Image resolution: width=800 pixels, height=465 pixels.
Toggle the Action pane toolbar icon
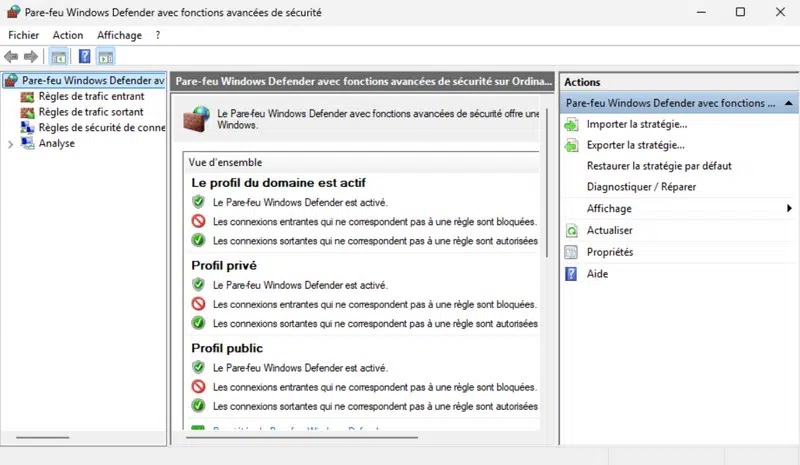[105, 57]
